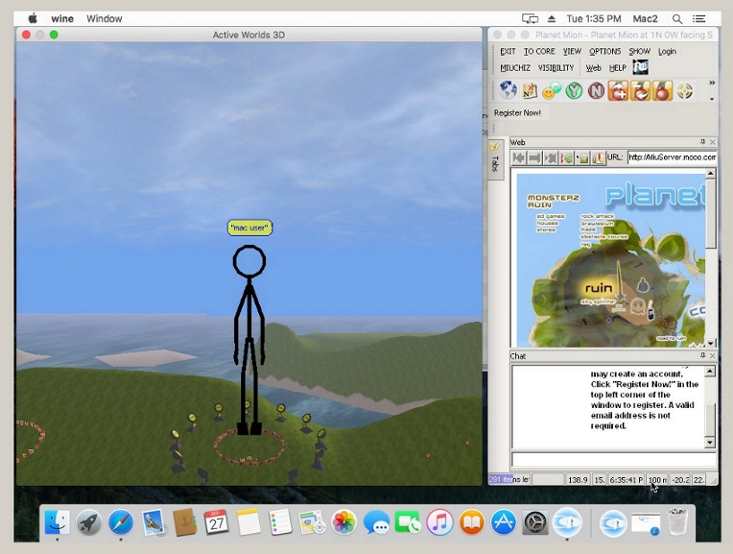The height and width of the screenshot is (554, 733).
Task: Click the Tabs sidebar icon
Action: tap(495, 160)
